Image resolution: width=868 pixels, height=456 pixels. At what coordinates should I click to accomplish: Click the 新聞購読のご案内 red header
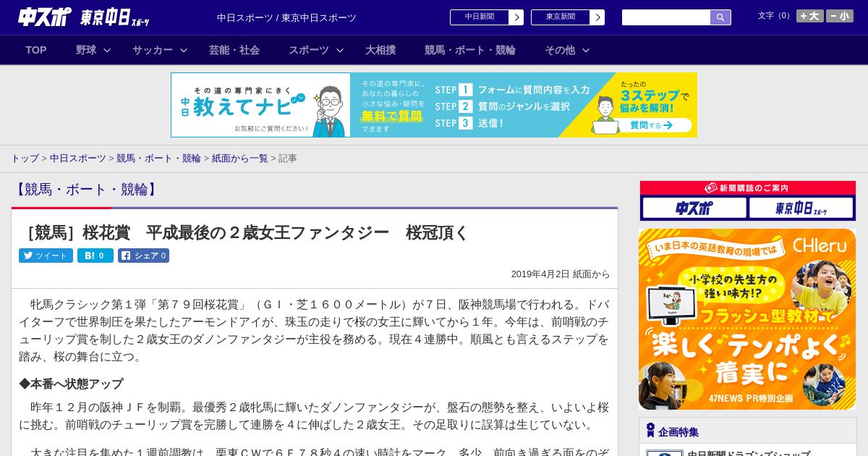coord(748,188)
